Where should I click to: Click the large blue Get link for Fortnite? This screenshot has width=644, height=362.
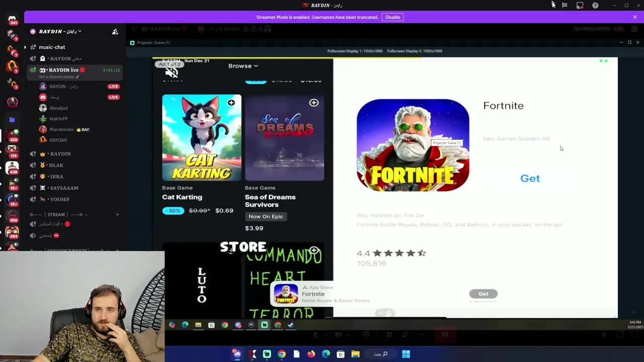pyautogui.click(x=530, y=178)
